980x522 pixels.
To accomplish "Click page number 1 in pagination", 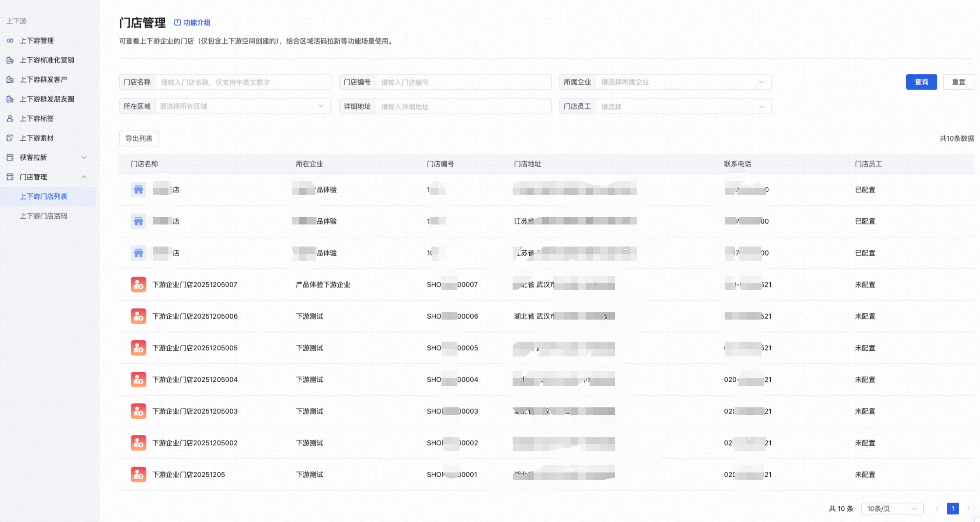I will tap(953, 509).
